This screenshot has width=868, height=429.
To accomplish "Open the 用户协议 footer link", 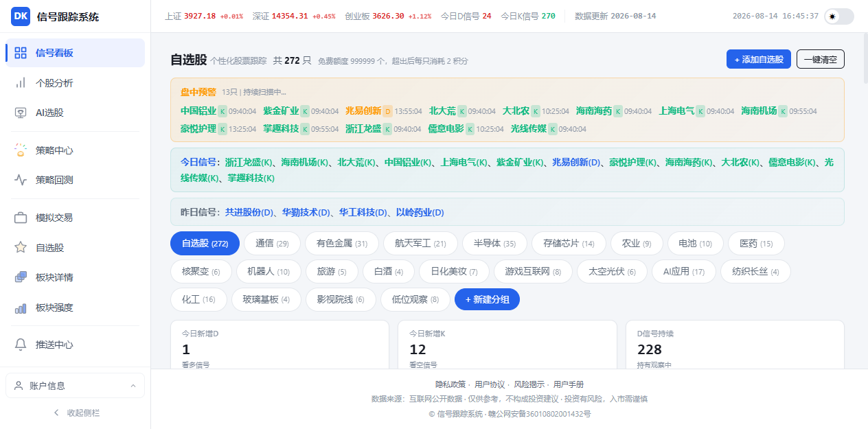I will tap(490, 384).
